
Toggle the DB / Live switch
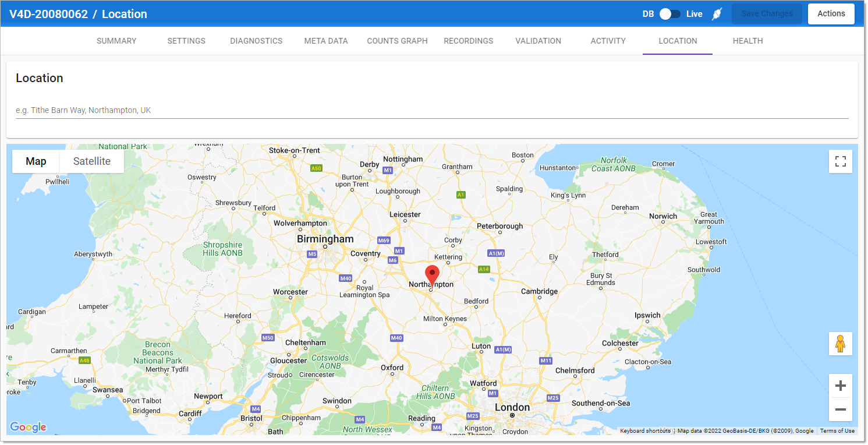click(670, 14)
